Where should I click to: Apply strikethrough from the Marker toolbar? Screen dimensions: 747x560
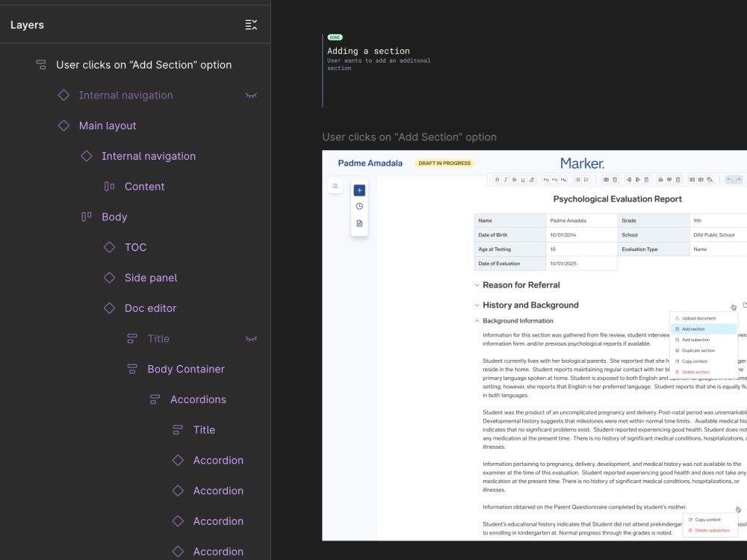515,179
